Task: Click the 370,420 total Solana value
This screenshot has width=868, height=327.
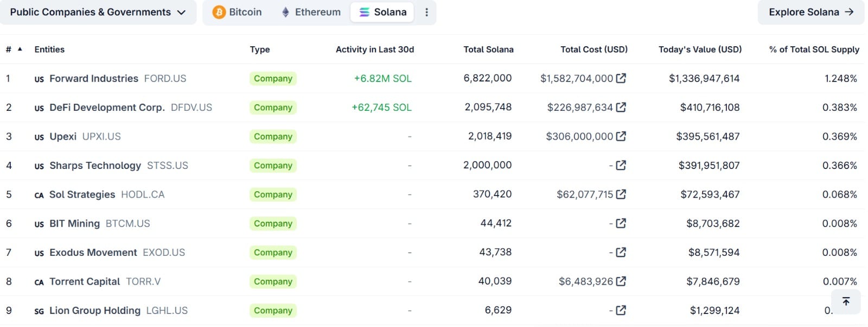Action: tap(492, 194)
